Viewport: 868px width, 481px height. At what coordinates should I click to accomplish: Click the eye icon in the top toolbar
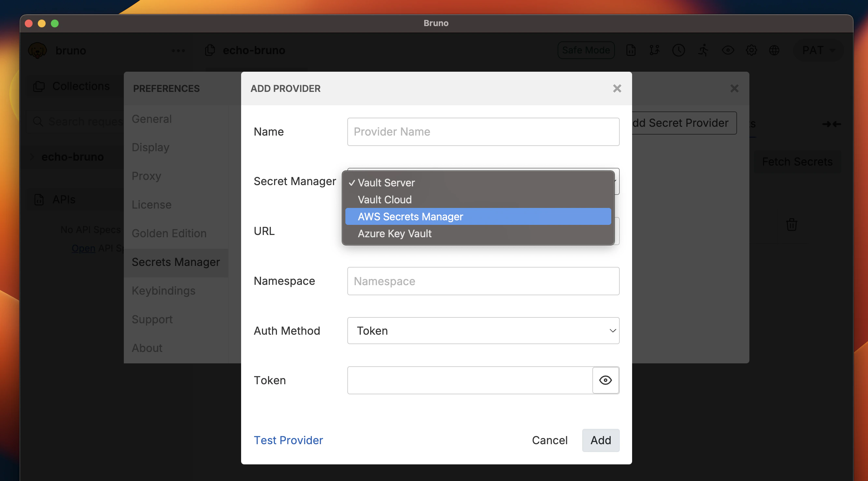click(728, 50)
